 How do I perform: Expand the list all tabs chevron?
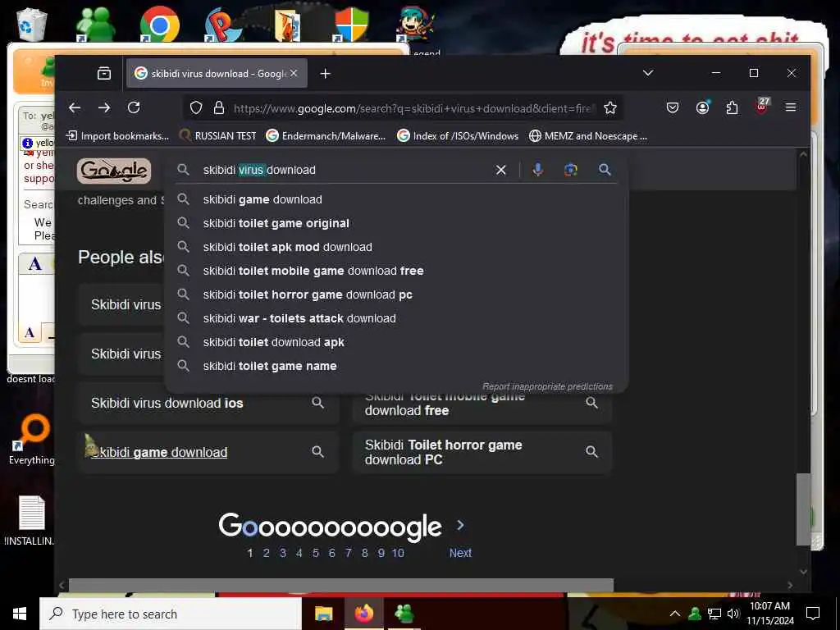[648, 73]
